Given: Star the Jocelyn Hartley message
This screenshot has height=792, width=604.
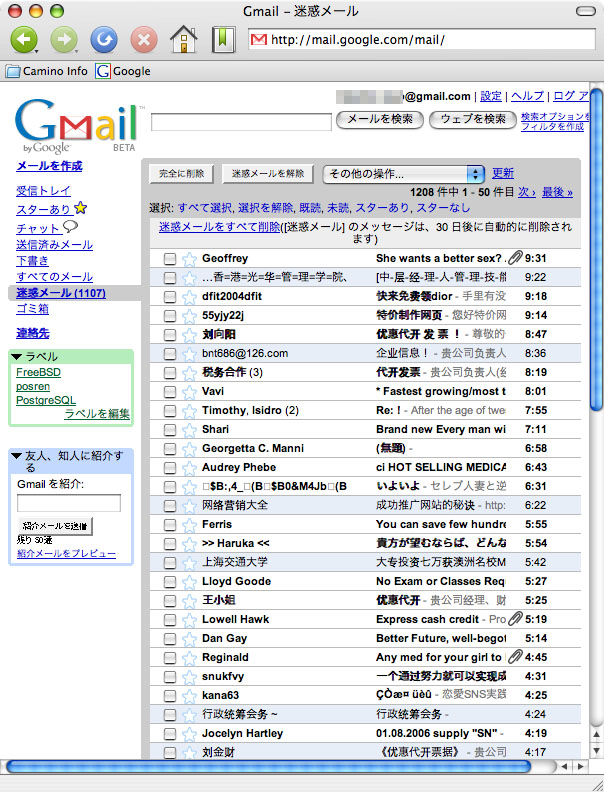Looking at the screenshot, I should (x=189, y=734).
